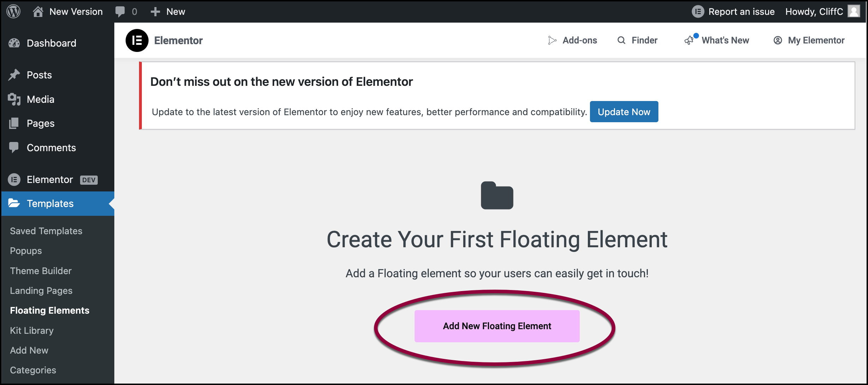Open the New menu in admin bar
Screen dimensions: 868x385
click(168, 11)
